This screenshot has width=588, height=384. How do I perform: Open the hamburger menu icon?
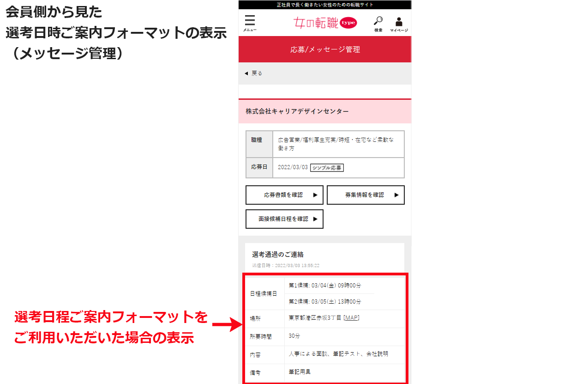click(x=249, y=21)
